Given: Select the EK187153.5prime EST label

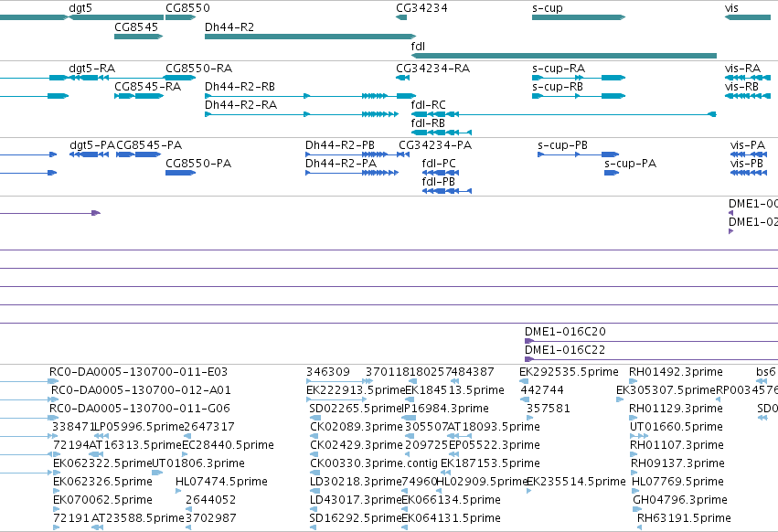Looking at the screenshot, I should tap(490, 463).
